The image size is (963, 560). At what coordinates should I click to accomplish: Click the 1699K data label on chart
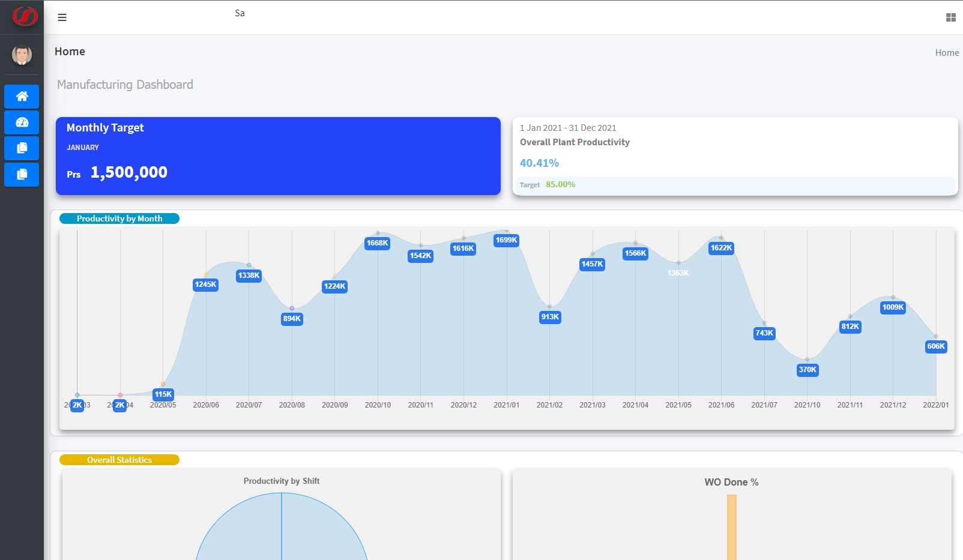506,240
